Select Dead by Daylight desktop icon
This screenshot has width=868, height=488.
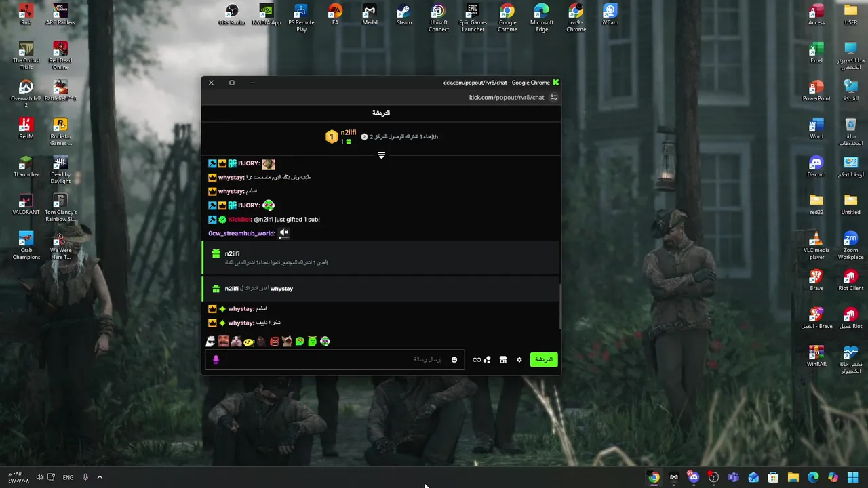[x=60, y=170]
